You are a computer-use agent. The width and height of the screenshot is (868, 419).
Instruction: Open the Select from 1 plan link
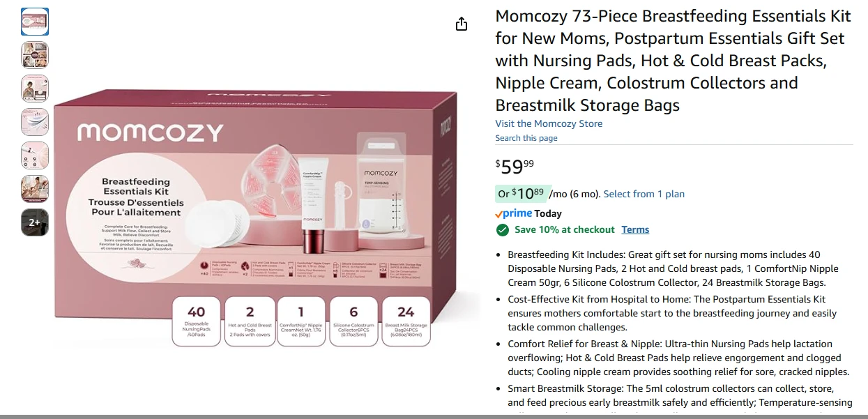[x=644, y=194]
